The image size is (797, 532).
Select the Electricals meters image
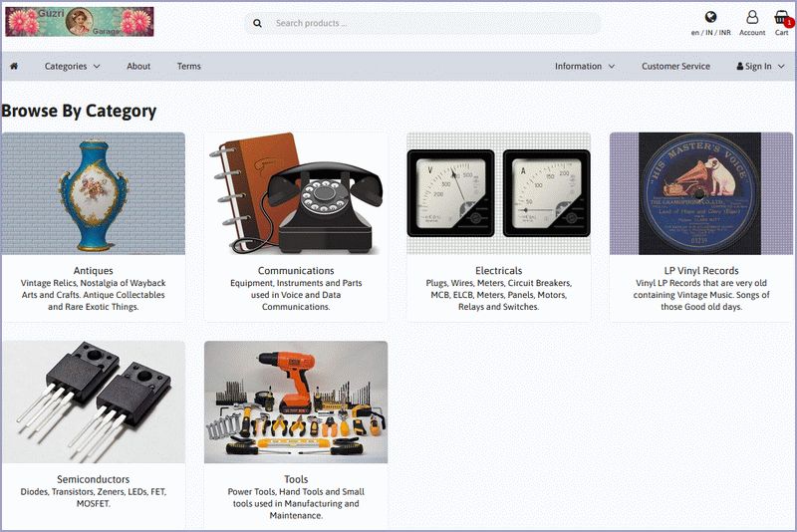(498, 193)
